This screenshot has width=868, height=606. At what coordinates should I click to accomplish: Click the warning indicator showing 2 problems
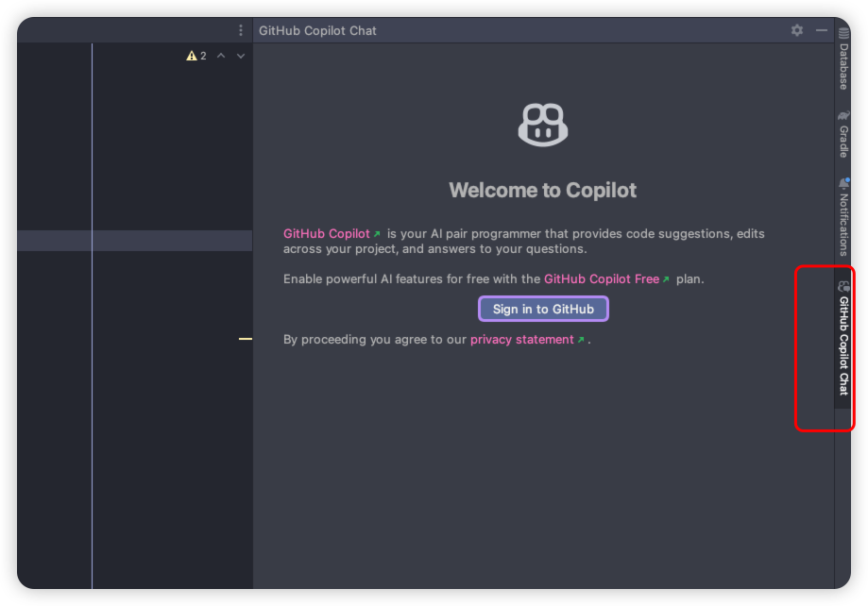(x=196, y=56)
